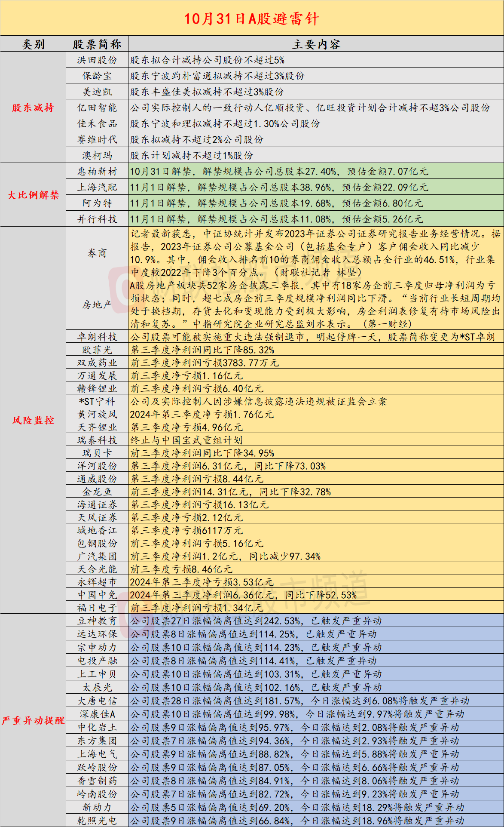Select stock name '瑞泰科技'
This screenshot has height=827, width=504.
tap(97, 440)
